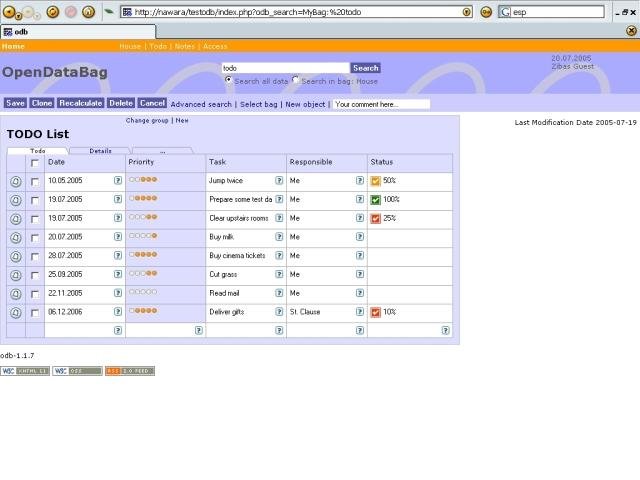Open the Access menu link
The width and height of the screenshot is (640, 480).
(215, 47)
